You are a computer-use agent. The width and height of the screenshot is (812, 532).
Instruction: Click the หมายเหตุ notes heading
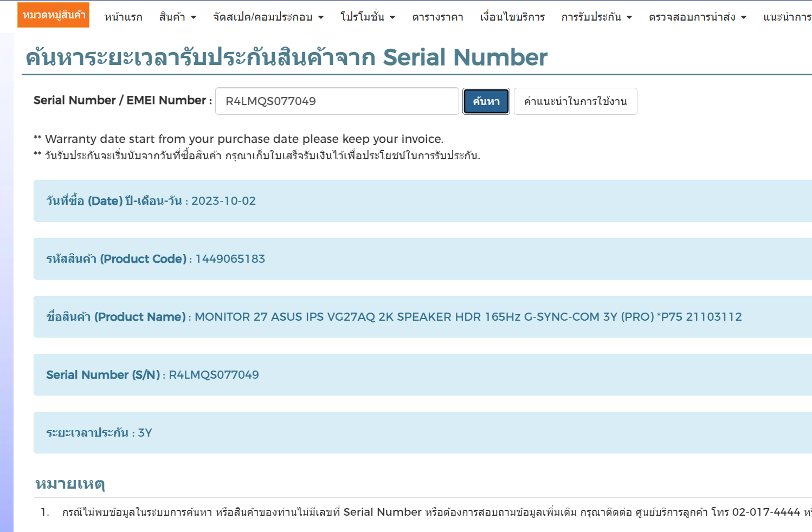[70, 483]
